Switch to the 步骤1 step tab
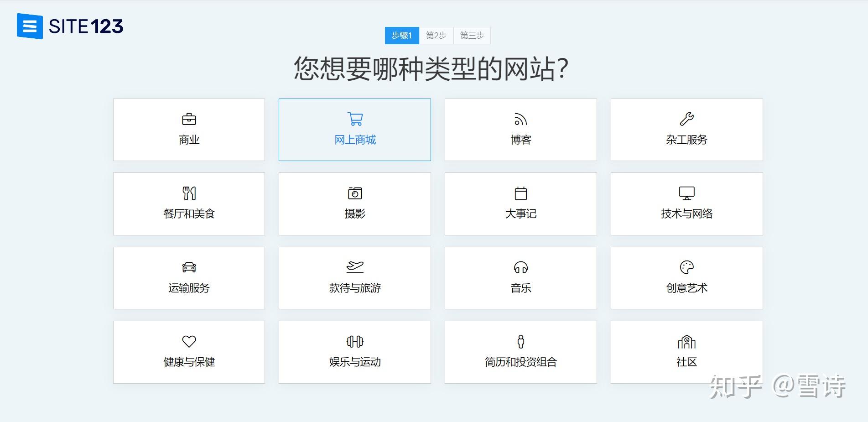 (x=402, y=36)
